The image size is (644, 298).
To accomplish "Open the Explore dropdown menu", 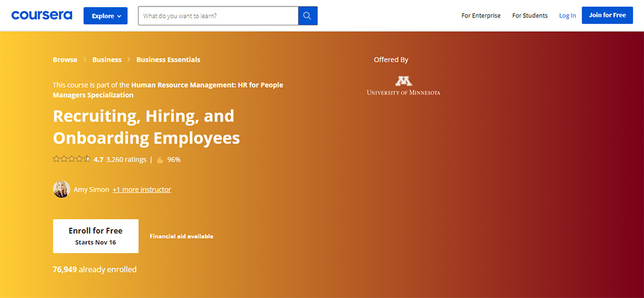I will tap(105, 16).
